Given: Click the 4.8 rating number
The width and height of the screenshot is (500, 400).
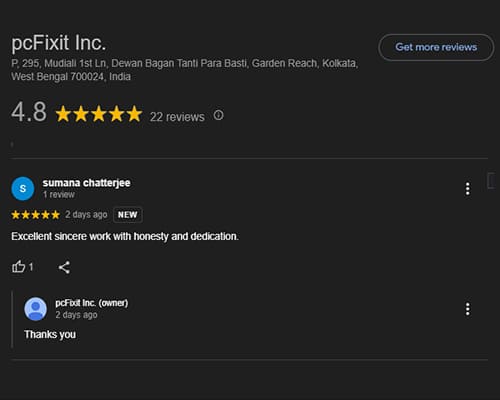Looking at the screenshot, I should click(x=29, y=112).
